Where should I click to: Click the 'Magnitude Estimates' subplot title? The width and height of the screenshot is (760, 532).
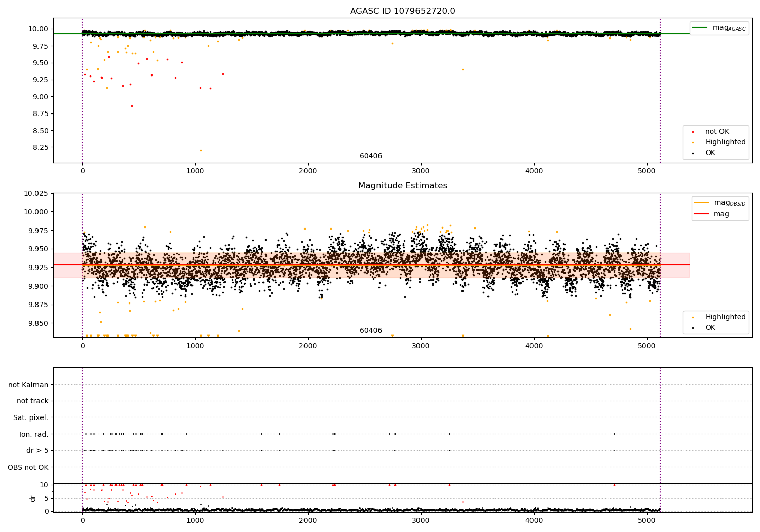402,186
